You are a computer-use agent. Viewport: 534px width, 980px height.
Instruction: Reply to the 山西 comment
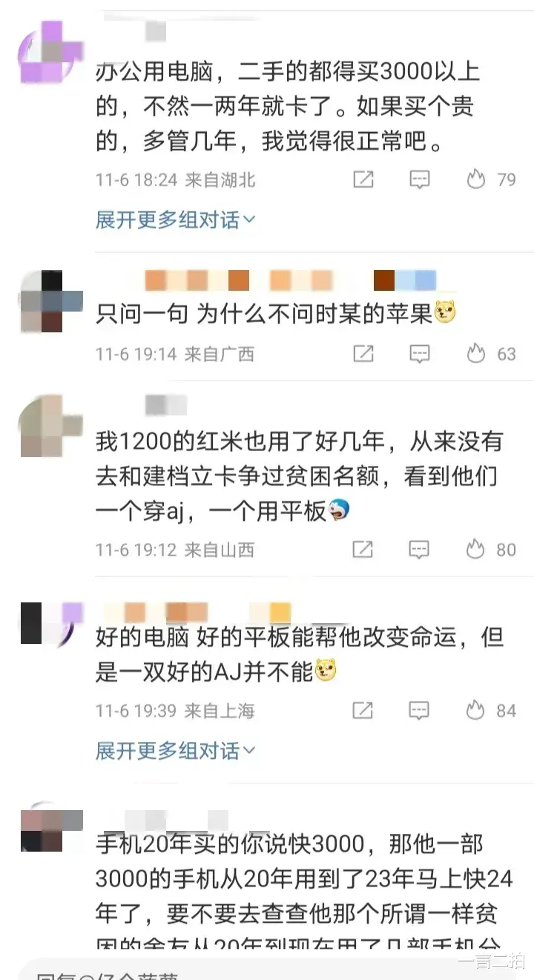[x=420, y=550]
